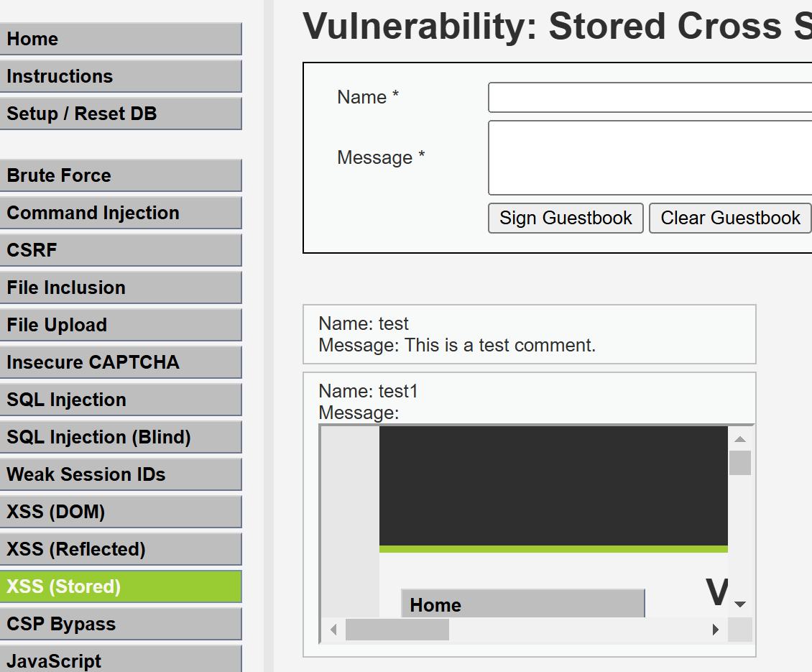Go to Setup / Reset DB
The height and width of the screenshot is (672, 812).
(121, 114)
